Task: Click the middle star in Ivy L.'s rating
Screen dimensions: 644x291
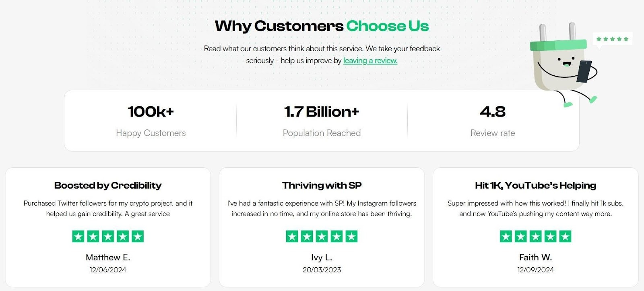Action: click(x=322, y=237)
